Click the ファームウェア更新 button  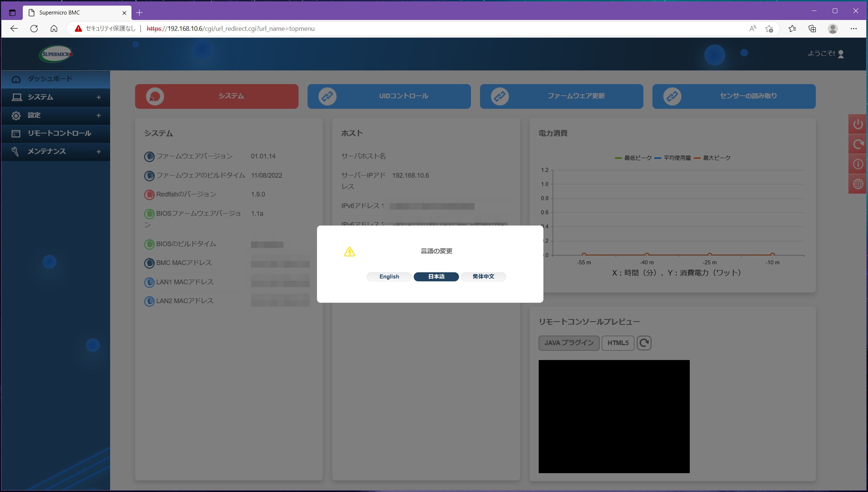point(562,96)
